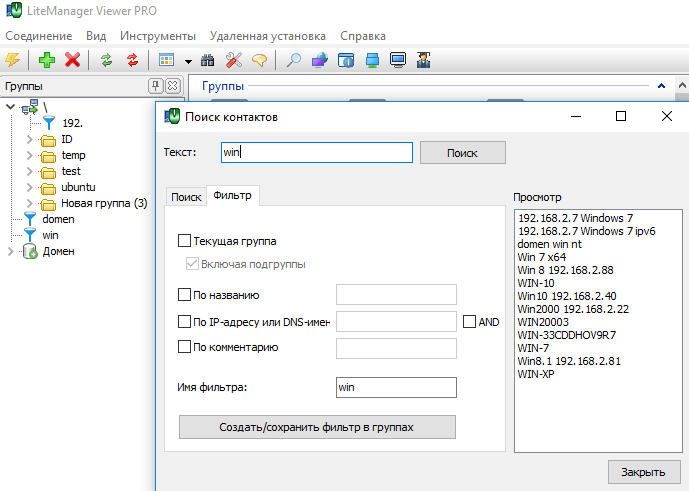
Task: Pin the Группы side panel
Action: click(x=155, y=86)
